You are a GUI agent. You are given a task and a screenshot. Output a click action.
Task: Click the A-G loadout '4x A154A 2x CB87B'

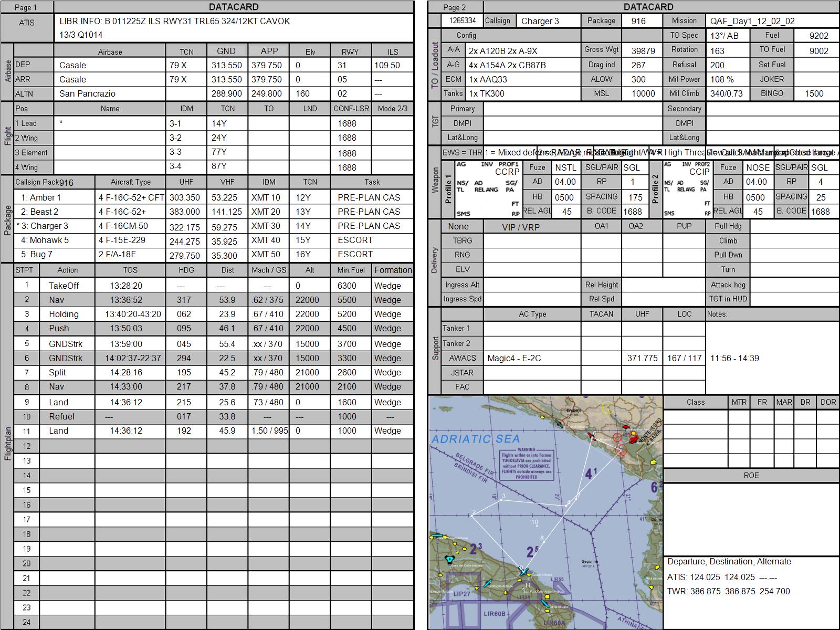point(507,65)
